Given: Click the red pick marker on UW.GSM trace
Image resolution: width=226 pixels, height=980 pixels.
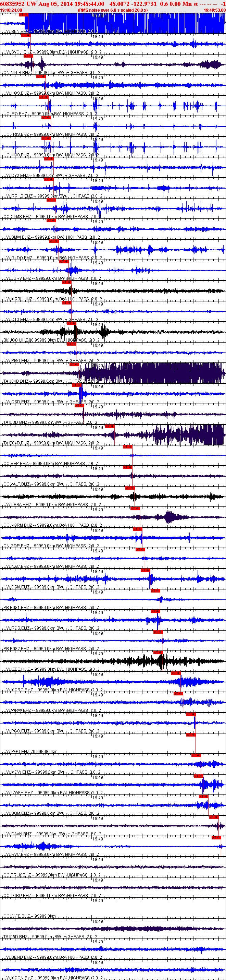Looking at the screenshot, I should click(x=145, y=570).
